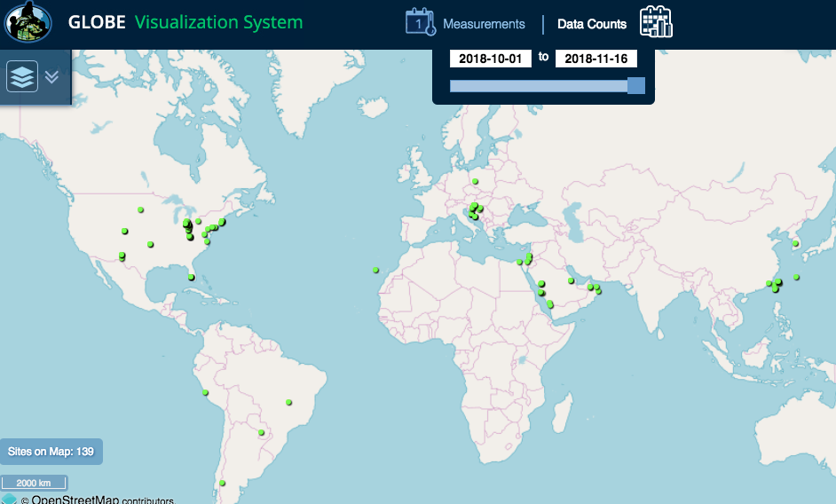836x504 pixels.
Task: Click the site marker in Paraguay
Action: [262, 433]
